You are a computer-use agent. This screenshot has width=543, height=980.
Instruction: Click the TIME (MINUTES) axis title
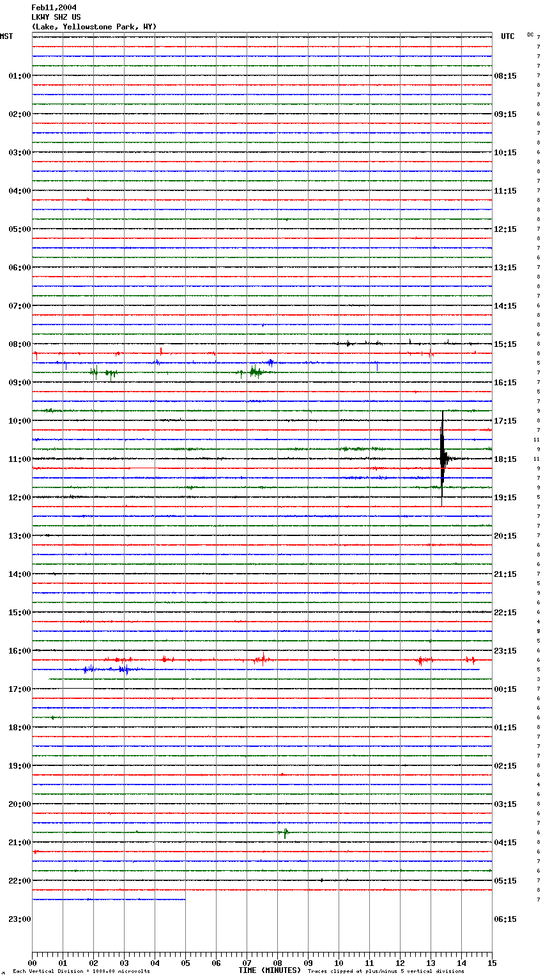coord(270,970)
